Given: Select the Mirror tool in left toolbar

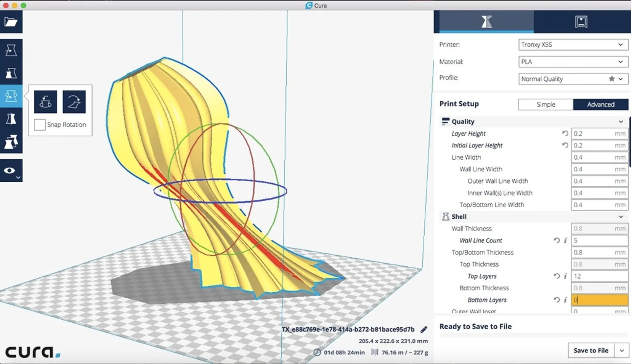Looking at the screenshot, I should point(11,119).
